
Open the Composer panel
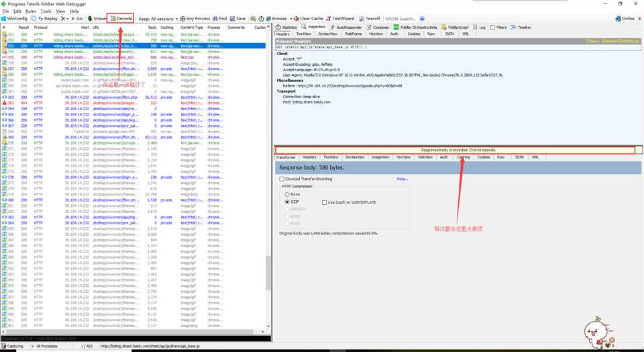click(x=378, y=27)
